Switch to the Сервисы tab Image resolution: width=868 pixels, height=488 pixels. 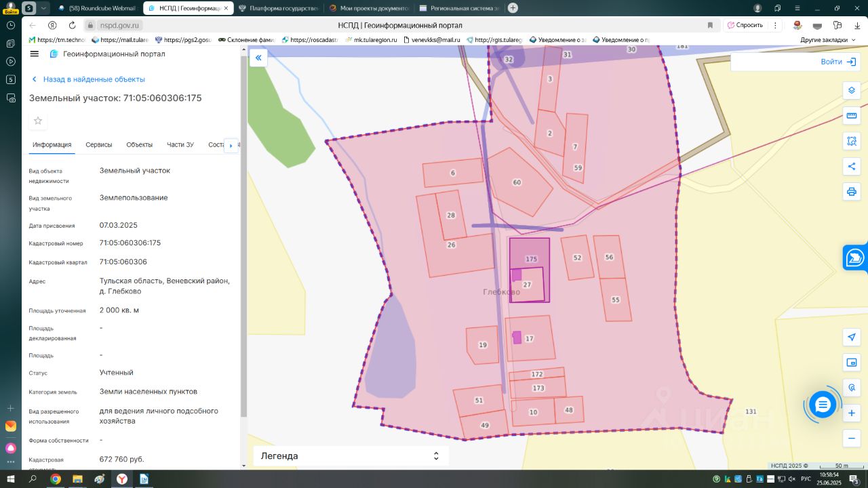[x=99, y=144]
